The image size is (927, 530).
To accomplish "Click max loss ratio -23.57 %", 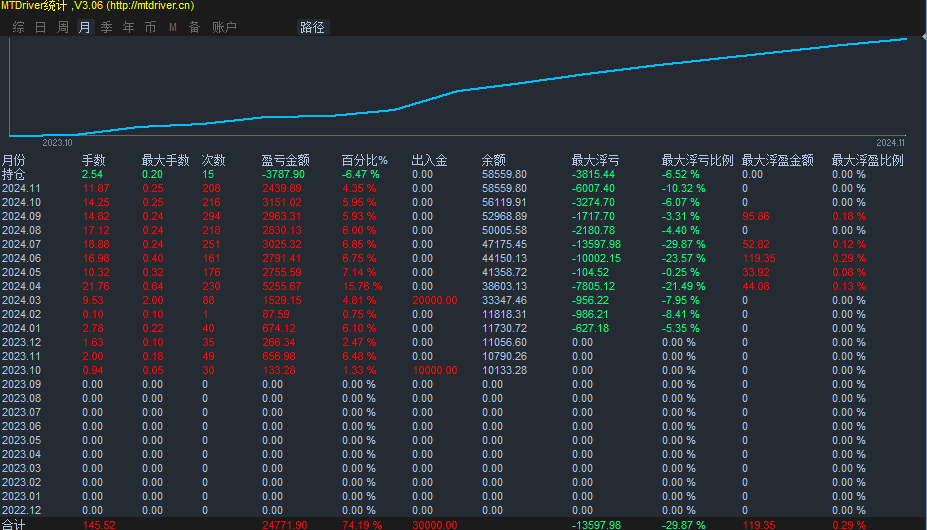I will click(683, 258).
